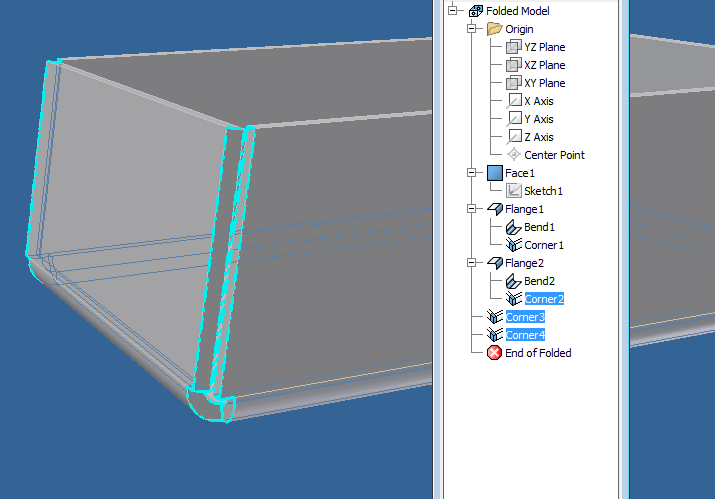The width and height of the screenshot is (715, 499).
Task: Select highlighted Corner3 label
Action: [525, 317]
